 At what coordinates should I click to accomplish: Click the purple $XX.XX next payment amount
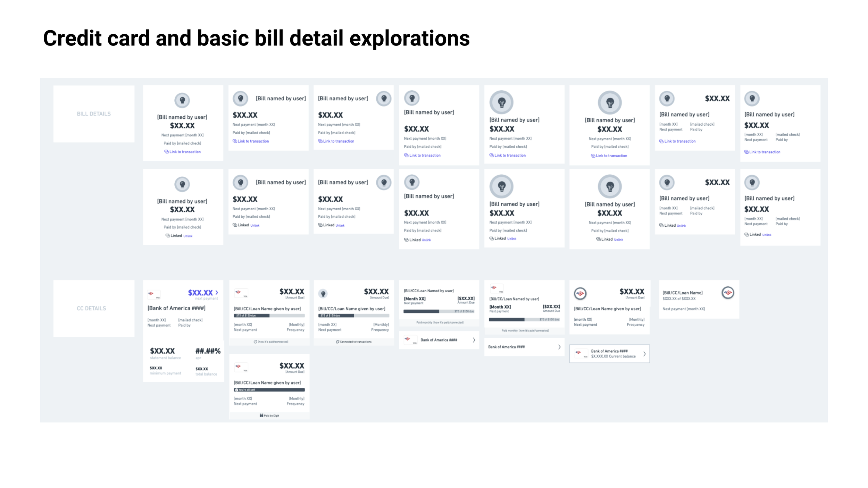click(x=200, y=293)
